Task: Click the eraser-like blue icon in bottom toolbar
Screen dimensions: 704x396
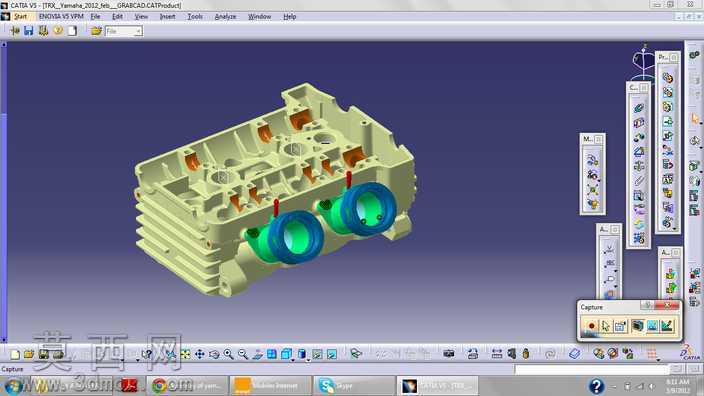Action: pyautogui.click(x=575, y=354)
